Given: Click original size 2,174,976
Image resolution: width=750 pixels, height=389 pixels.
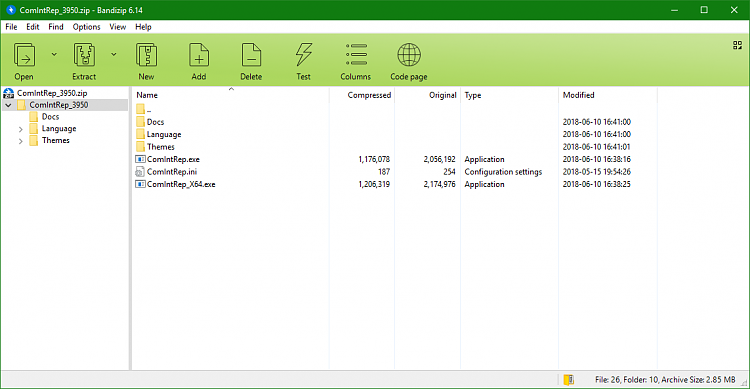Looking at the screenshot, I should (440, 184).
